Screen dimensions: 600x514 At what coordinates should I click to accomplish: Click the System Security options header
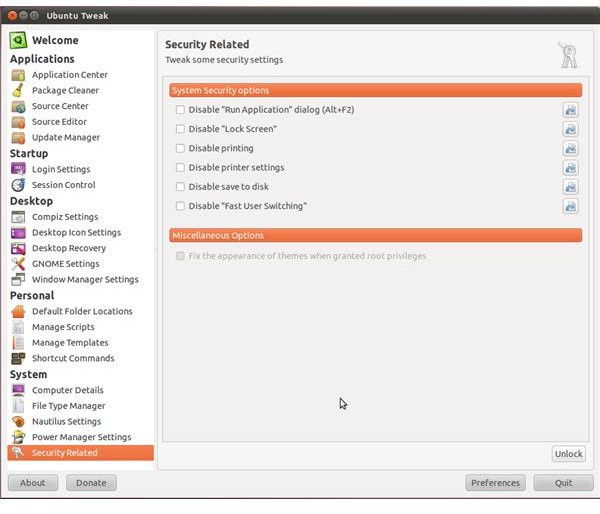(375, 90)
